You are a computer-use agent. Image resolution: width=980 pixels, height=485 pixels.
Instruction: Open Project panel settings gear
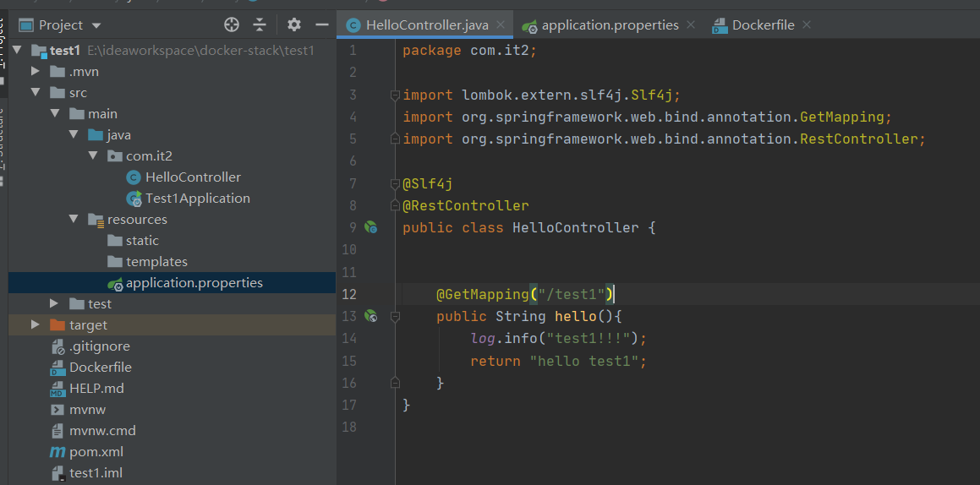(x=293, y=25)
